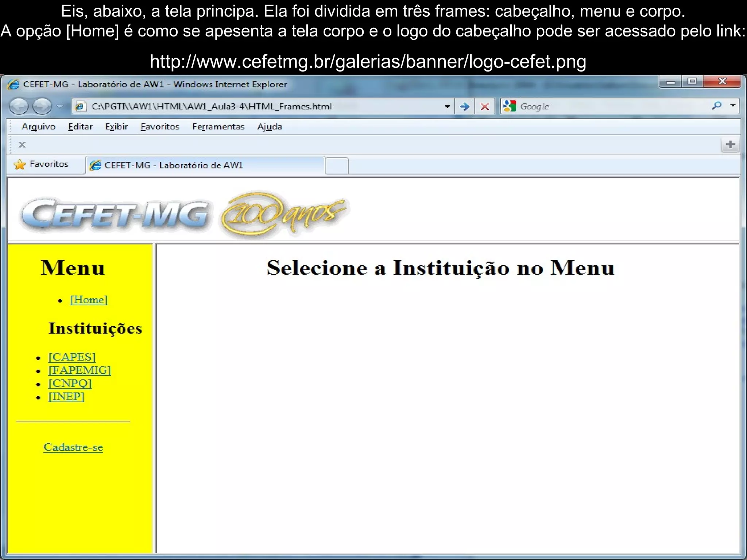Click the Favoritos star icon

pyautogui.click(x=20, y=165)
